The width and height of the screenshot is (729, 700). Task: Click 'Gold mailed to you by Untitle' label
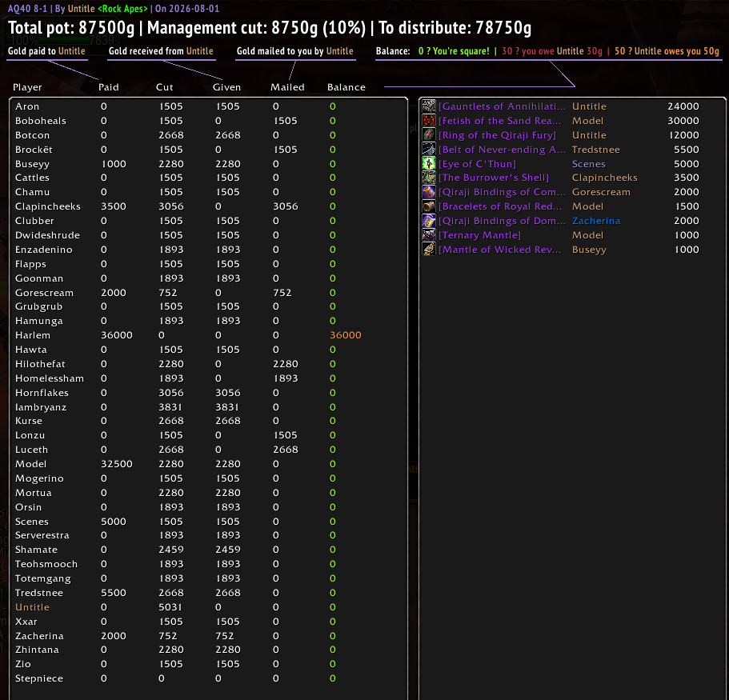[x=295, y=51]
